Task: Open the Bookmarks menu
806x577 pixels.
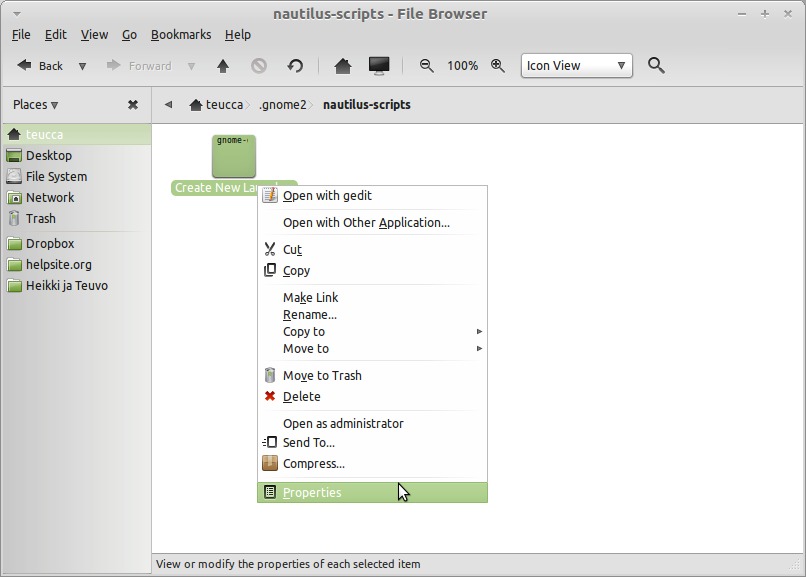Action: click(x=181, y=34)
